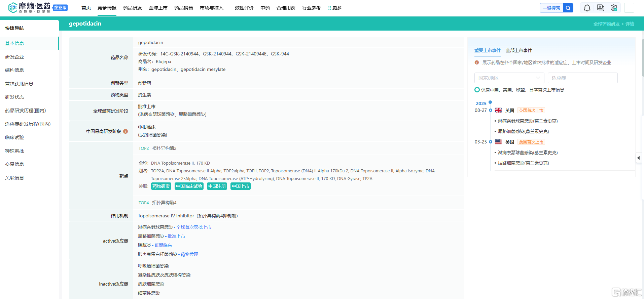Click the 03-25 timeline marker

point(491,142)
